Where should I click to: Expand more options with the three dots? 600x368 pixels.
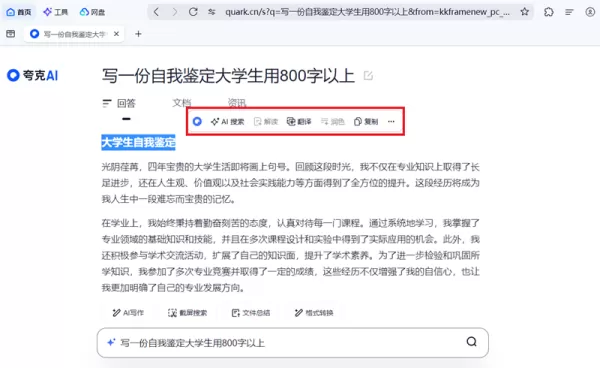(391, 122)
